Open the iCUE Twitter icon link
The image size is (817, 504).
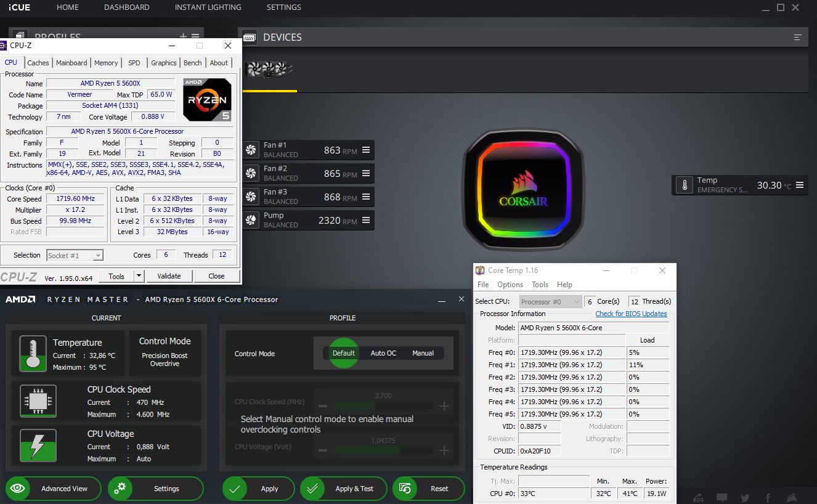[x=746, y=498]
